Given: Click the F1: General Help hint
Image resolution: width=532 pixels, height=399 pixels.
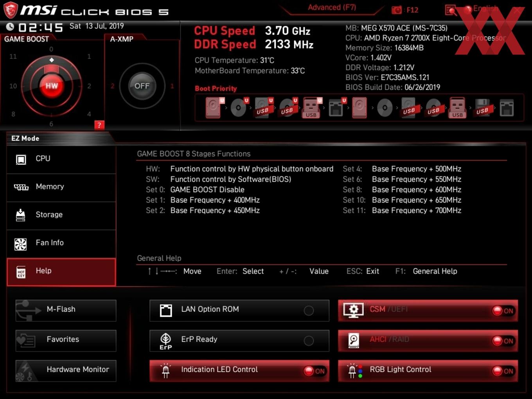Looking at the screenshot, I should click(426, 271).
